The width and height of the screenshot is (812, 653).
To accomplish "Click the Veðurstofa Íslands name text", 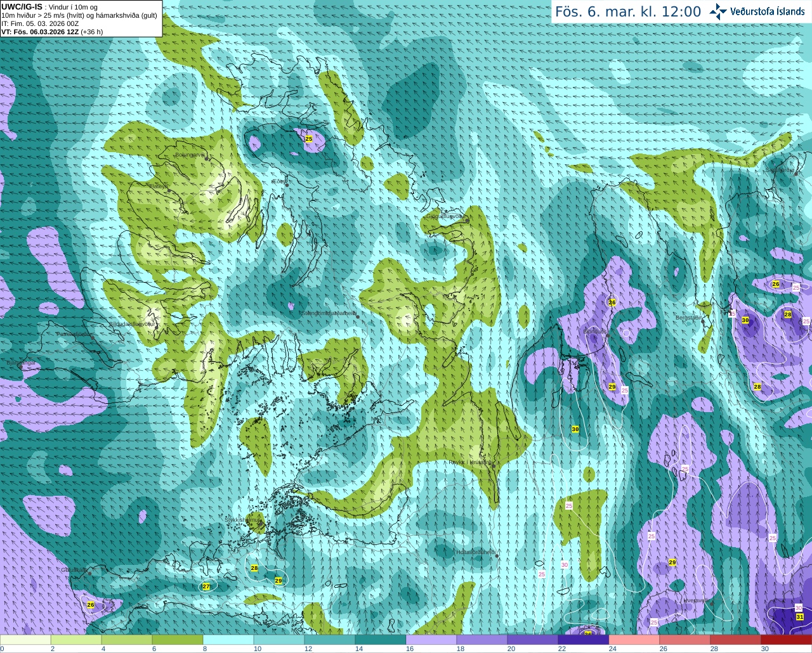I will tap(767, 11).
